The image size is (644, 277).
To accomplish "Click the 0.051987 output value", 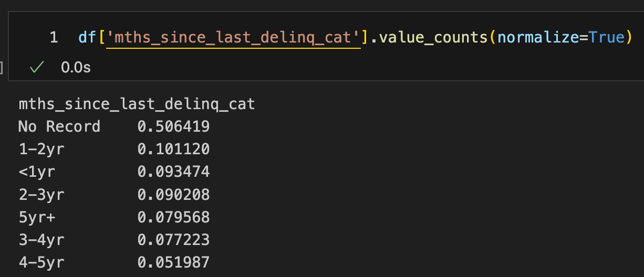I will (173, 262).
